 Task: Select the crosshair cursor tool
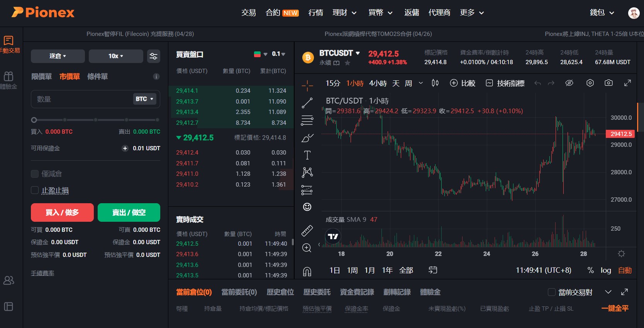[x=307, y=85]
